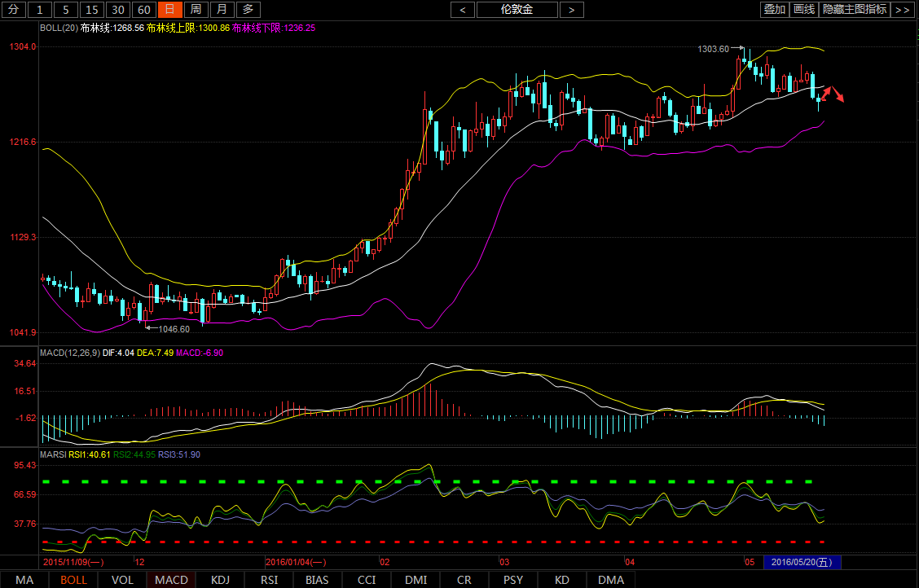Screen dimensions: 919x588
Task: Select the 30-minute timeframe button
Action: click(118, 10)
